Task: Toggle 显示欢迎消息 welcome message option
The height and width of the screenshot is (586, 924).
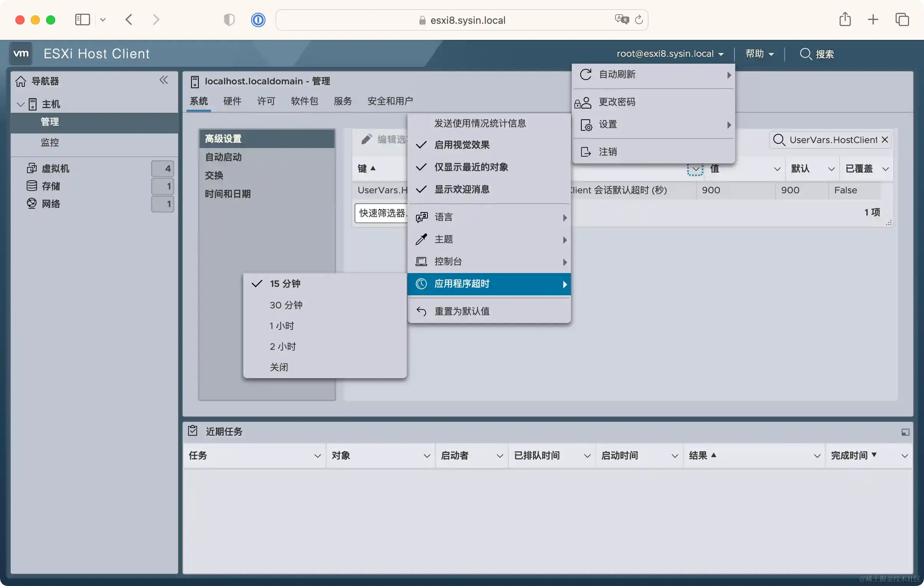Action: coord(462,189)
